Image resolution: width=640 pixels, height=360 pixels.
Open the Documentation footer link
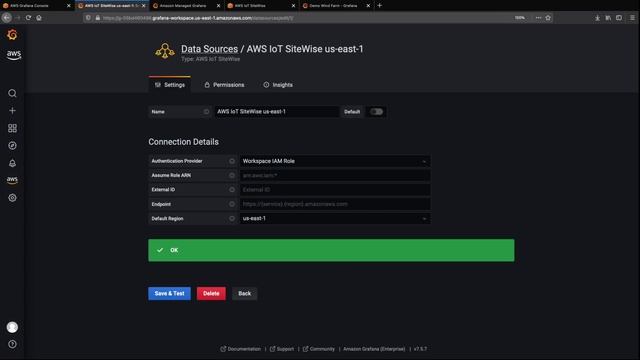coord(240,349)
